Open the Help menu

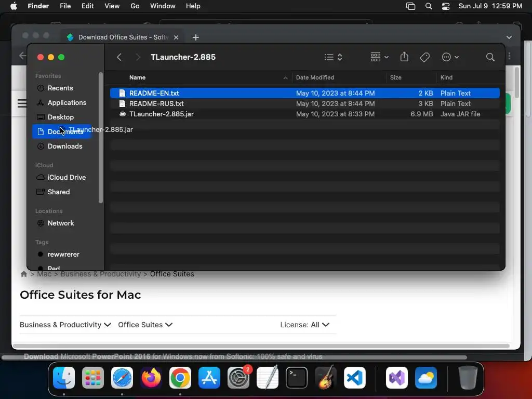tap(193, 6)
